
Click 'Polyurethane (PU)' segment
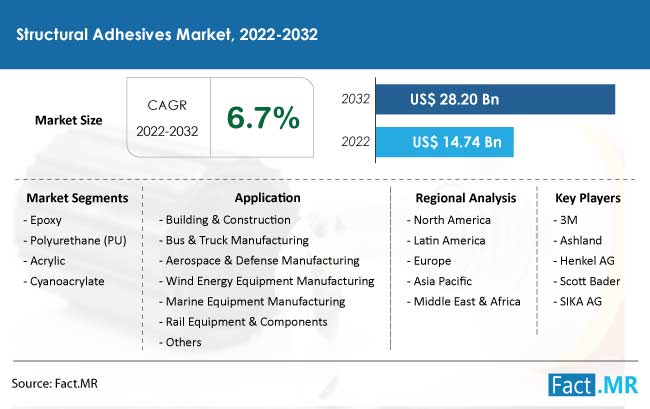tap(78, 240)
